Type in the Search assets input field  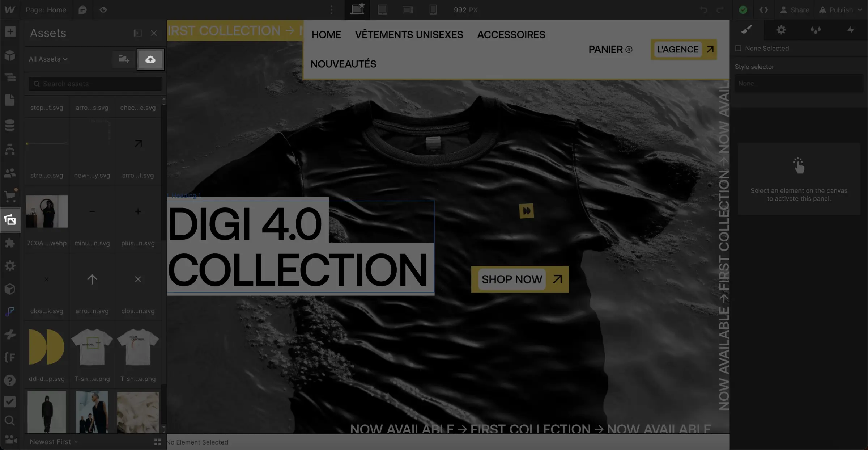(95, 84)
